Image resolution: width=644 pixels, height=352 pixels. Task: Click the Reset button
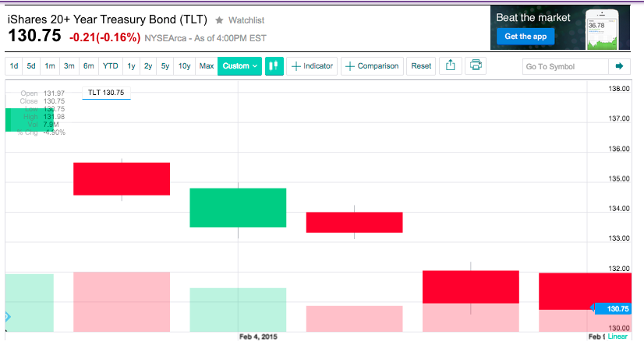[421, 66]
